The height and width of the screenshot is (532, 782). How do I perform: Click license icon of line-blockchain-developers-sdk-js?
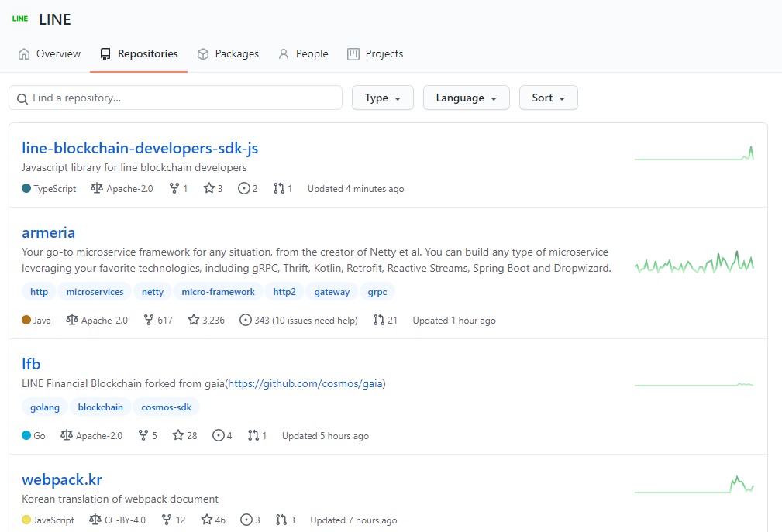coord(97,188)
